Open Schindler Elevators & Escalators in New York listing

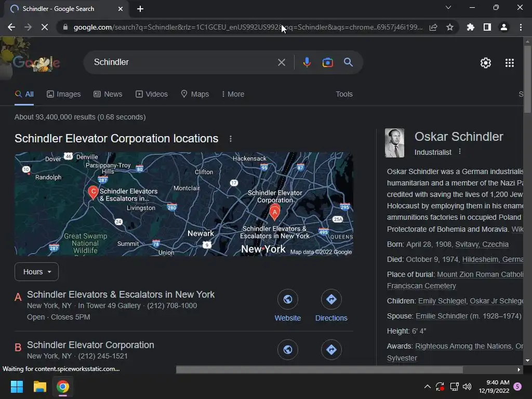coord(121,295)
